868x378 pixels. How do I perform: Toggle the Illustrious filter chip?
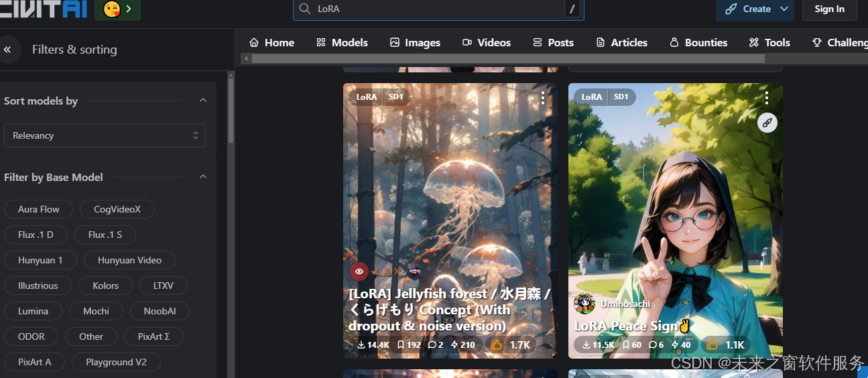(38, 286)
